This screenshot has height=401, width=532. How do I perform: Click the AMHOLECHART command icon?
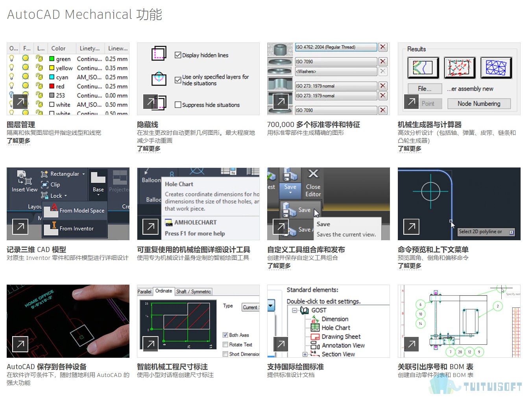point(169,223)
